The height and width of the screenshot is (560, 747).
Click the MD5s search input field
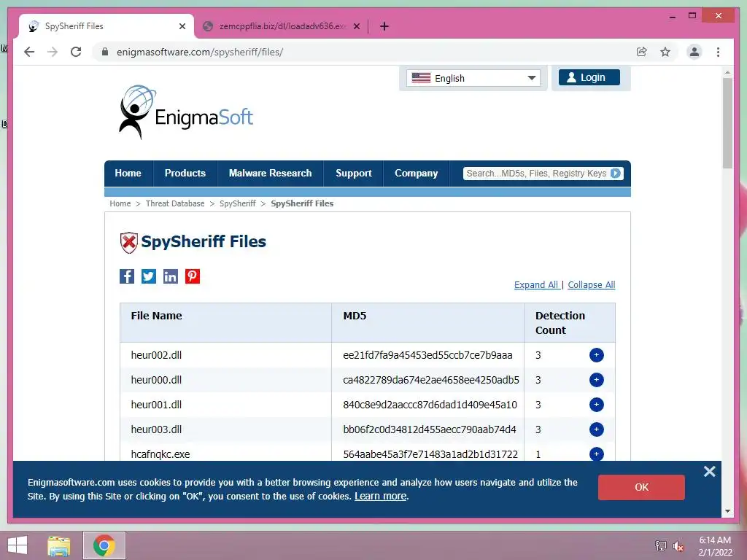click(x=536, y=174)
